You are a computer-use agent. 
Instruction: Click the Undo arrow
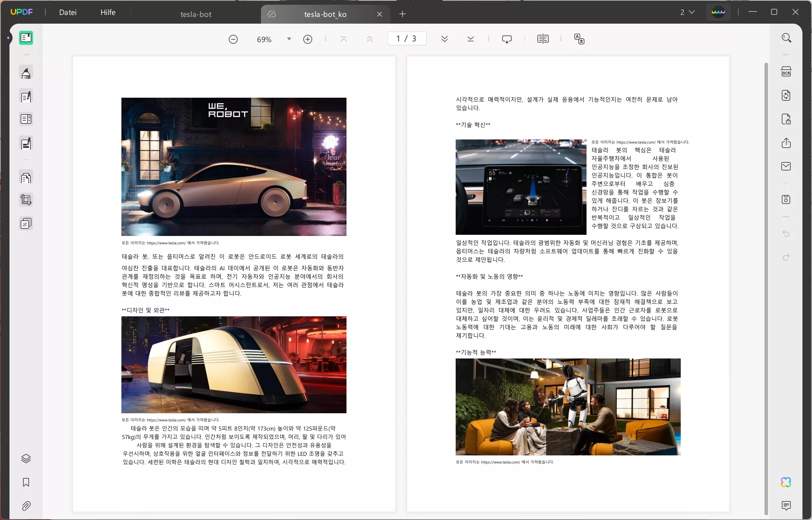[786, 234]
